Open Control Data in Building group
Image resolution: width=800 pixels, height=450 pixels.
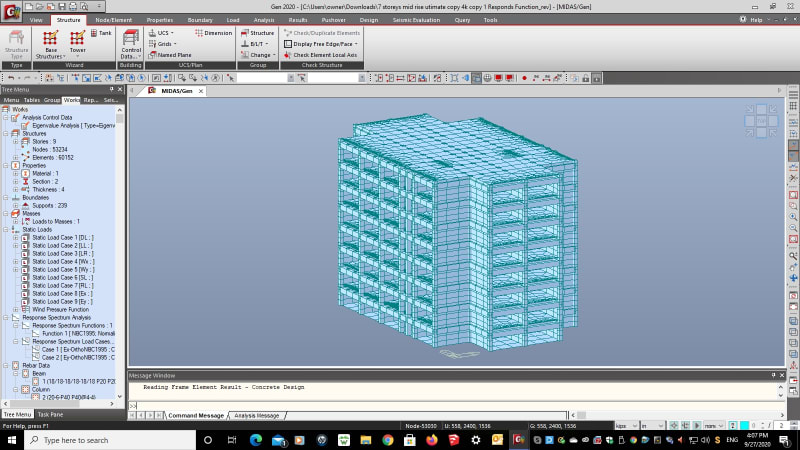pos(131,44)
